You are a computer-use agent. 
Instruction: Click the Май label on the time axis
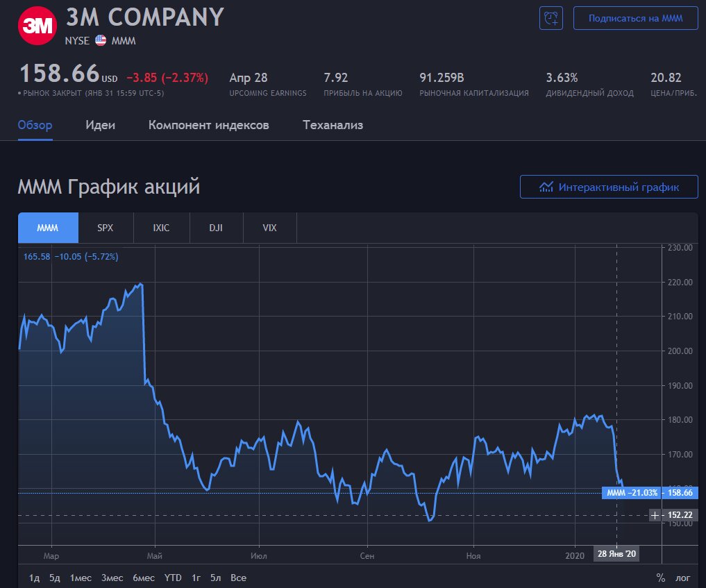(x=154, y=556)
